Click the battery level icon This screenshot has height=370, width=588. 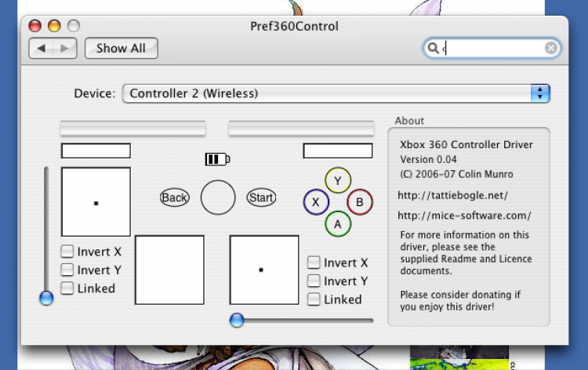point(217,159)
